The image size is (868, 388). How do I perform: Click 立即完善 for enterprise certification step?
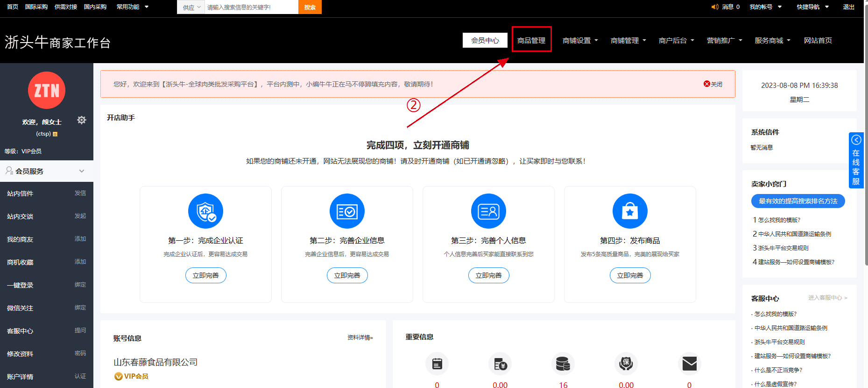click(x=206, y=275)
